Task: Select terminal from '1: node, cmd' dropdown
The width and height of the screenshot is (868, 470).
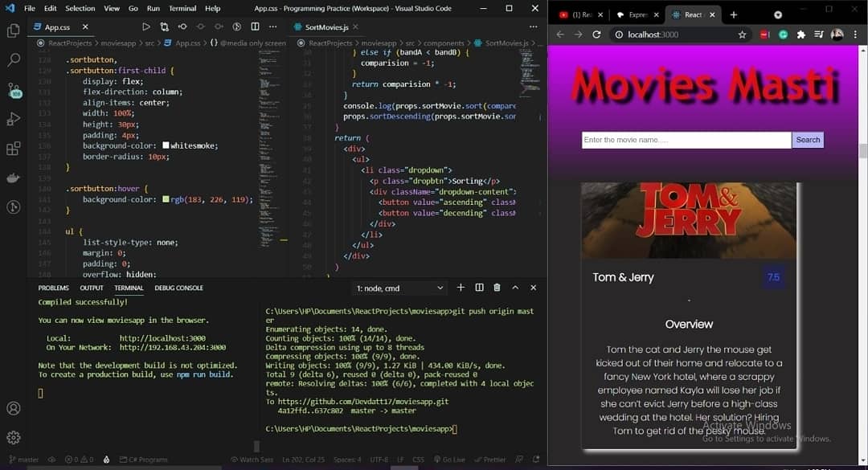Action: coord(399,288)
